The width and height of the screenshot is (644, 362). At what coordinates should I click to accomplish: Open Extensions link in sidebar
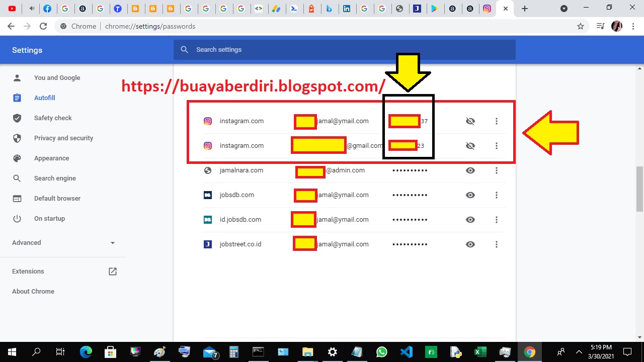pyautogui.click(x=28, y=271)
